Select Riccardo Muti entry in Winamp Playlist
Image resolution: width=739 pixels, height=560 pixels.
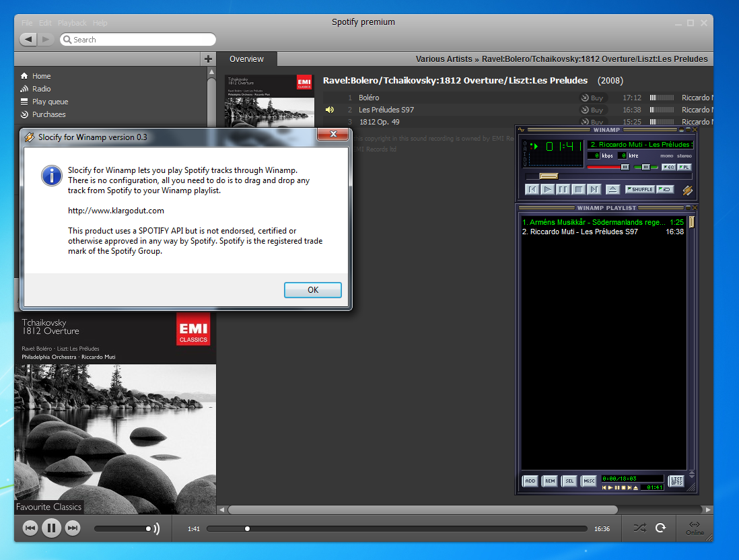click(603, 232)
